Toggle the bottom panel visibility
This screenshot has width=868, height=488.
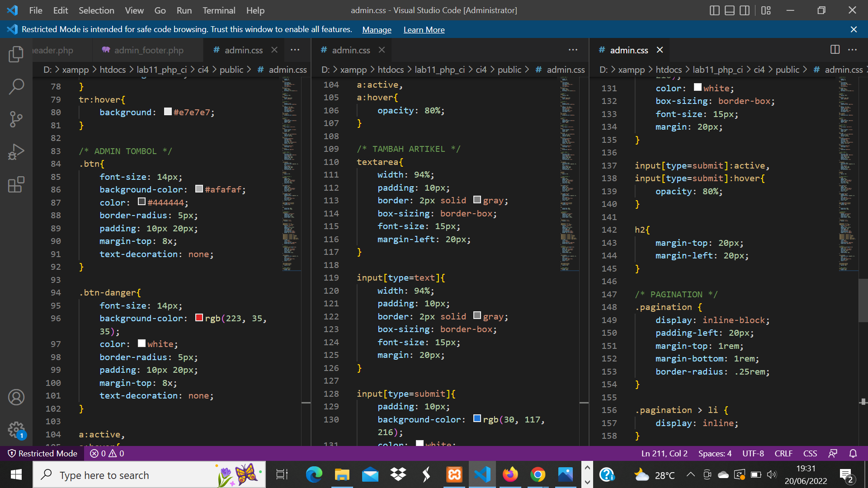tap(729, 10)
